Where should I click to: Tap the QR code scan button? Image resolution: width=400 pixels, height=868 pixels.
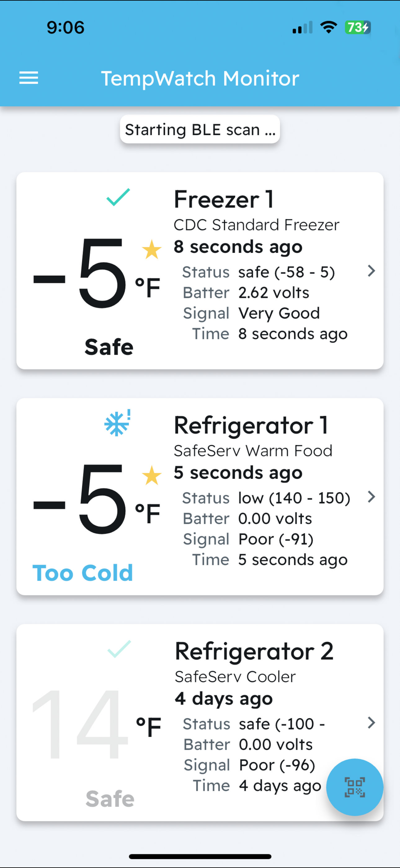(354, 787)
